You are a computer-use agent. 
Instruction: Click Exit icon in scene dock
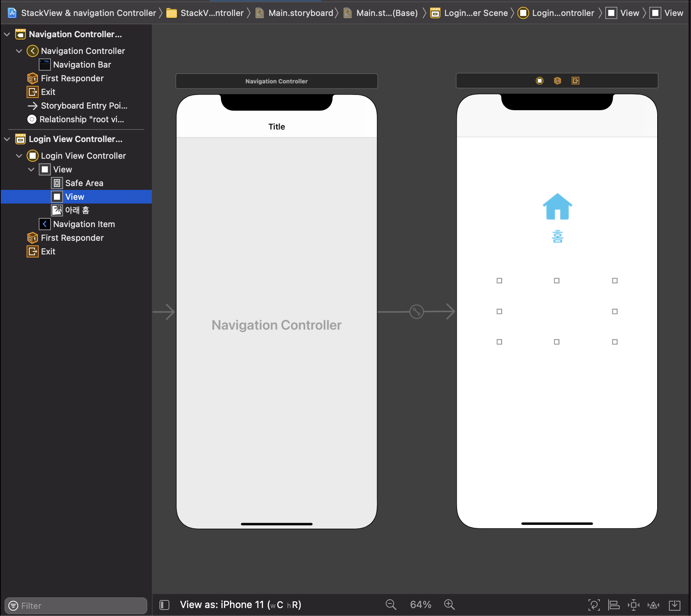[576, 81]
